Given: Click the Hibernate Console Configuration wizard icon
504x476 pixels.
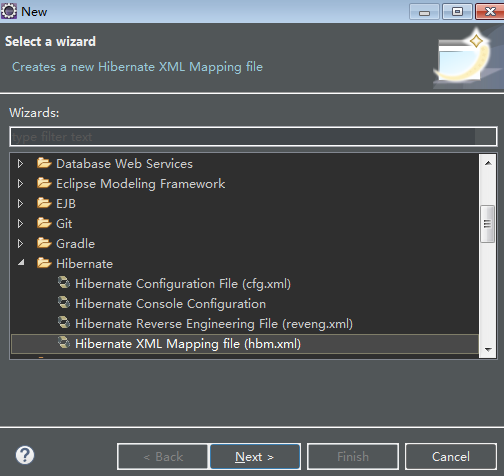Looking at the screenshot, I should pyautogui.click(x=64, y=303).
